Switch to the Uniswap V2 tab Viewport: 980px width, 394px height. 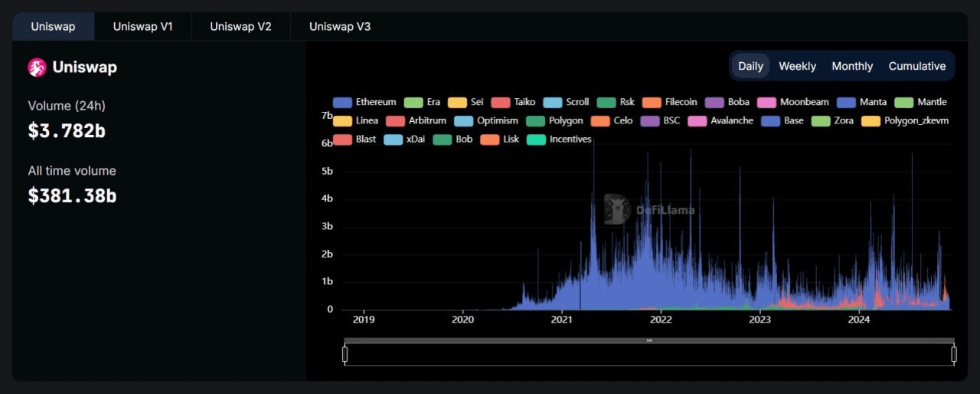click(x=240, y=26)
